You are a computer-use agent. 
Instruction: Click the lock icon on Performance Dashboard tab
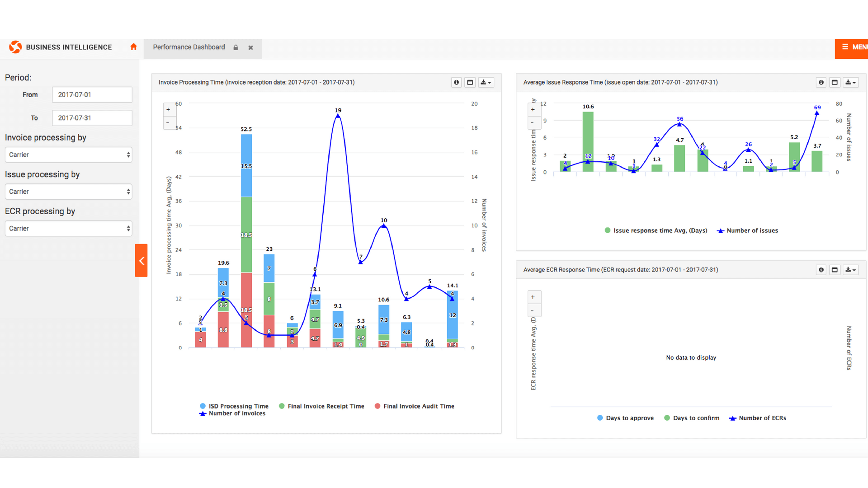click(236, 47)
